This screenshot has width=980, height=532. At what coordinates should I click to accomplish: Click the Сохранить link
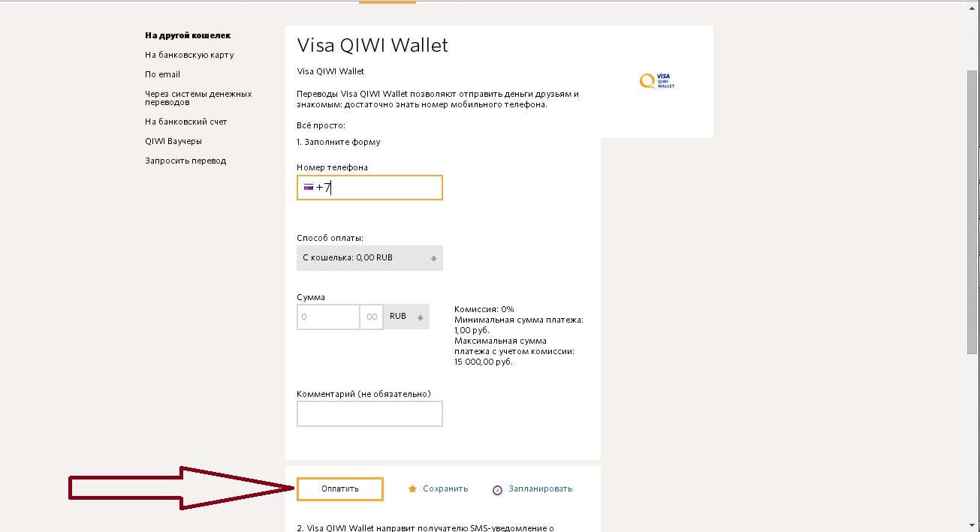pyautogui.click(x=445, y=489)
